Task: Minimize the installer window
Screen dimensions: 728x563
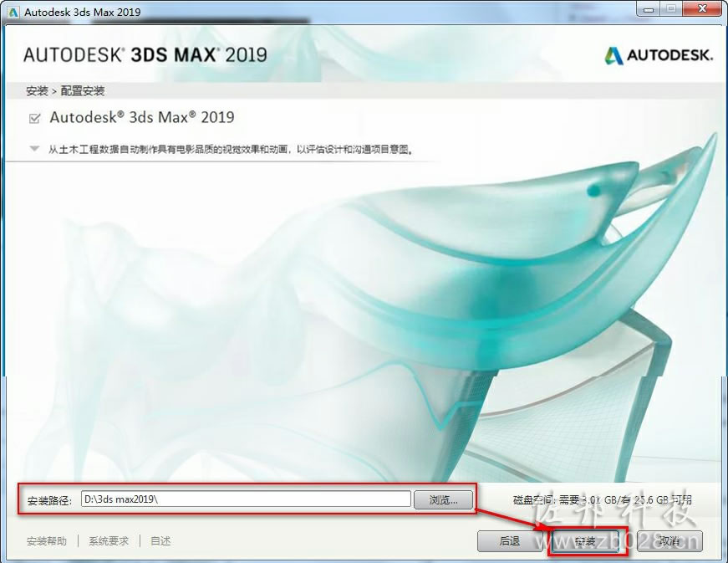Action: [649, 9]
